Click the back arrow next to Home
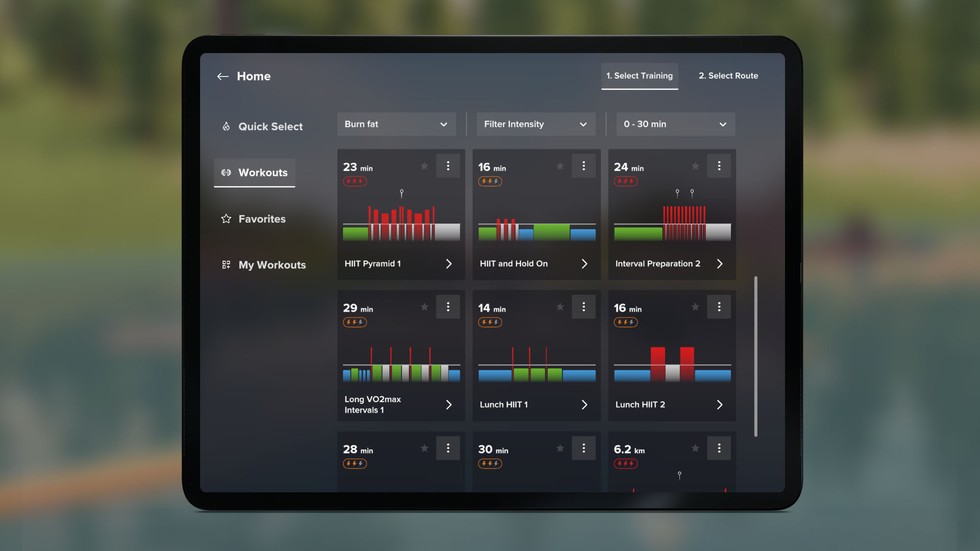 pos(223,77)
